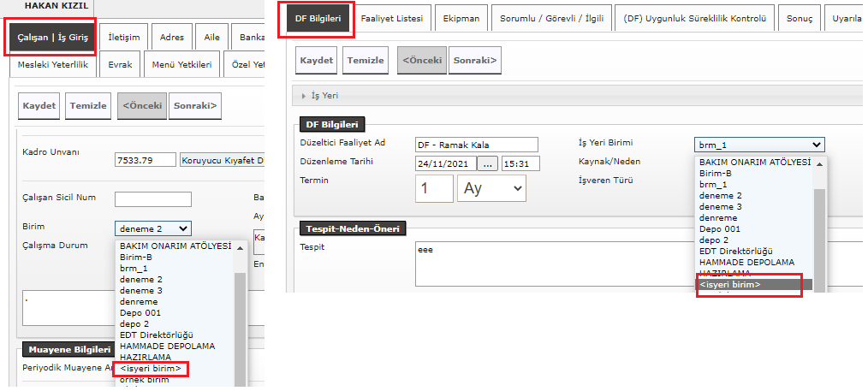Open the Termin unit dropdown showing Ay

pos(491,188)
